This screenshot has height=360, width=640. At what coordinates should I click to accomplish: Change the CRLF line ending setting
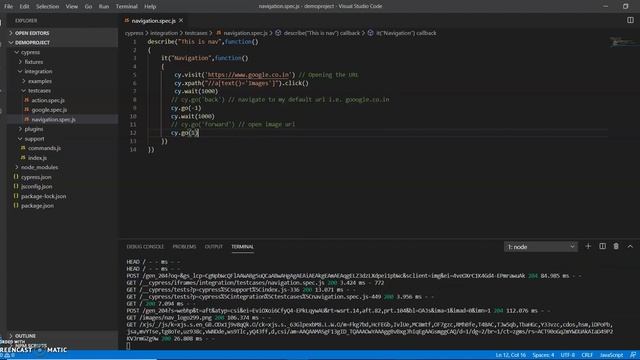[x=587, y=355]
